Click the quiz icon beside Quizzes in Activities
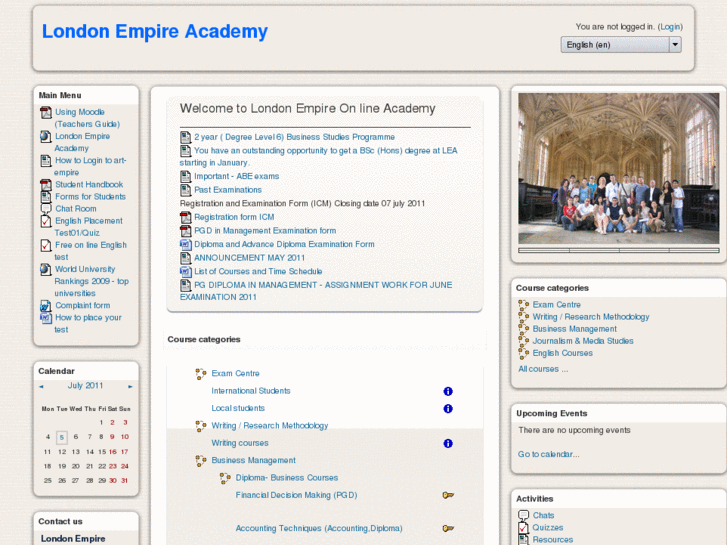 tap(523, 528)
